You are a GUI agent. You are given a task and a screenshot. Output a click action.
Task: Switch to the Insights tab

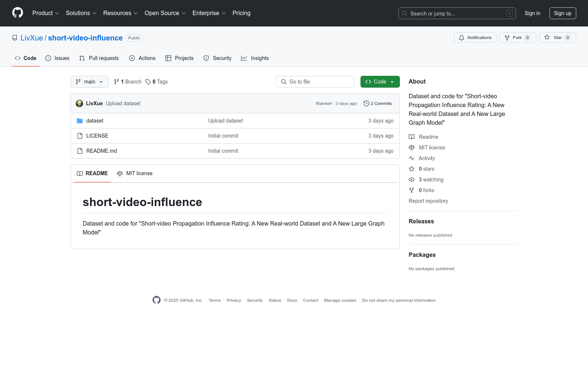(x=255, y=58)
